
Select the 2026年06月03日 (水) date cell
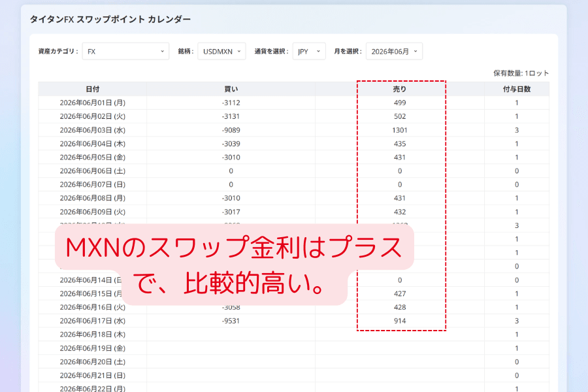(x=92, y=130)
